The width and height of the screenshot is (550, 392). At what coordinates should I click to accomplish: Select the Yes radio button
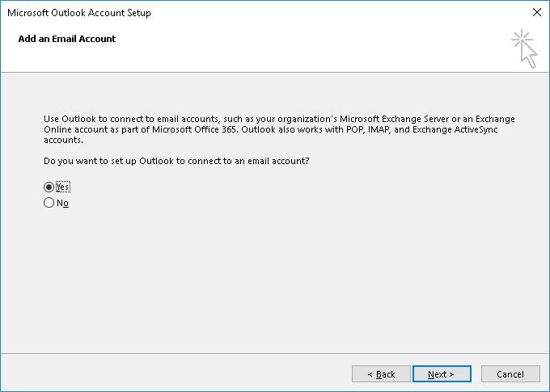click(49, 187)
